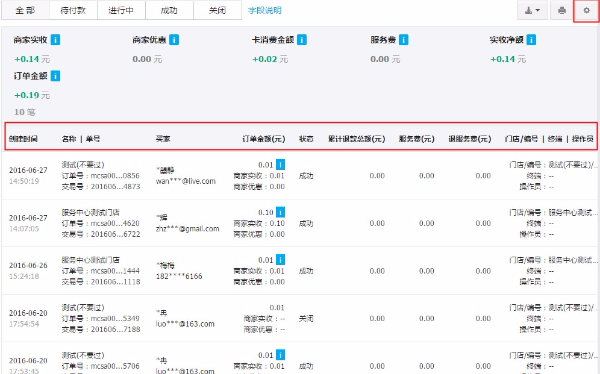Click buyer phone 182****6166

(179, 276)
